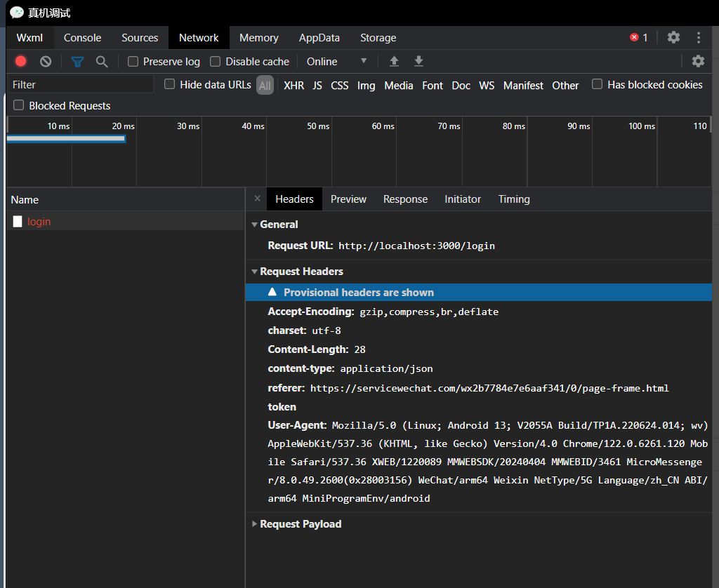The image size is (719, 588).
Task: Open Network settings gear in toolbar
Action: pos(698,61)
